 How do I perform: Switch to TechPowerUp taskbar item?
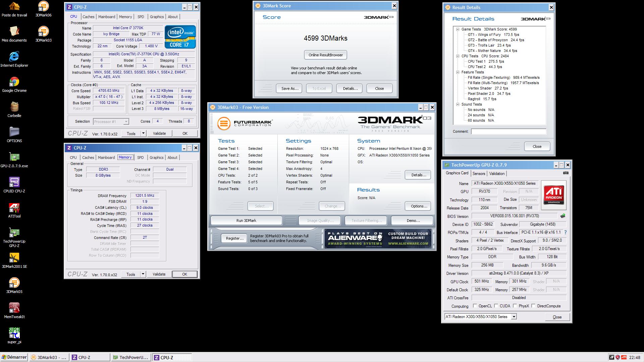[131, 357]
